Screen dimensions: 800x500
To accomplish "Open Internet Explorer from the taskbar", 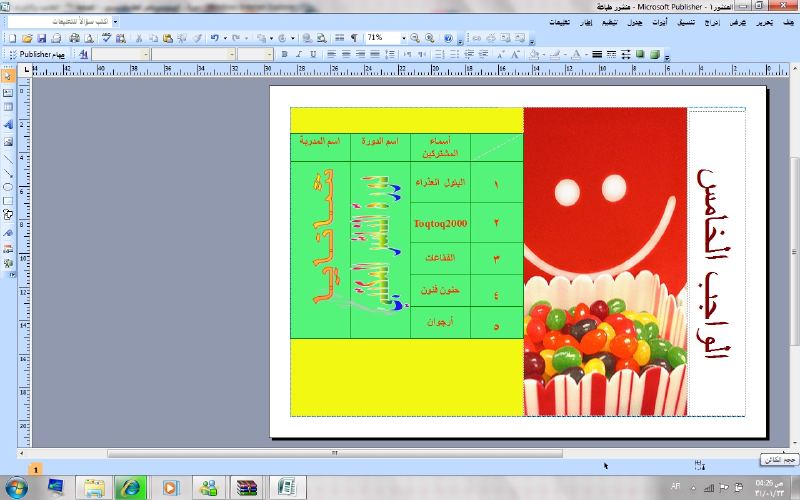I will click(x=130, y=487).
